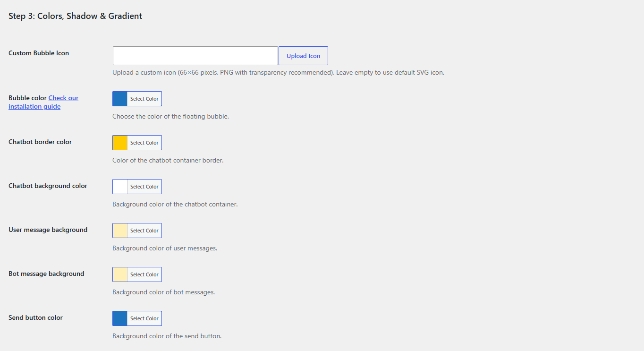
Task: Click the yellow Chatbot border color swatch
Action: (x=120, y=143)
